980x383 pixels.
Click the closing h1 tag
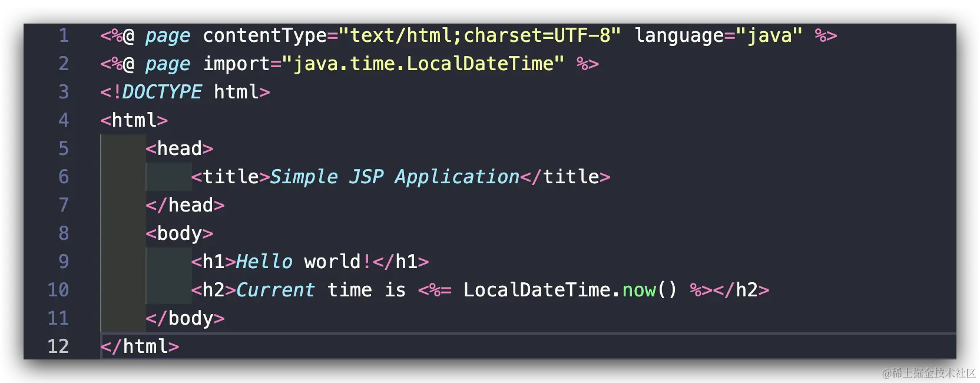400,262
